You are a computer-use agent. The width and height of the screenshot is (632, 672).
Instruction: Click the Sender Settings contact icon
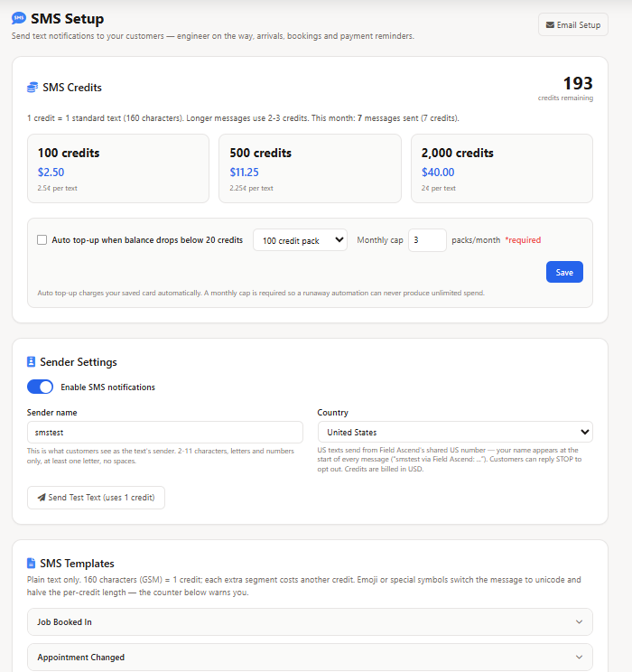31,361
